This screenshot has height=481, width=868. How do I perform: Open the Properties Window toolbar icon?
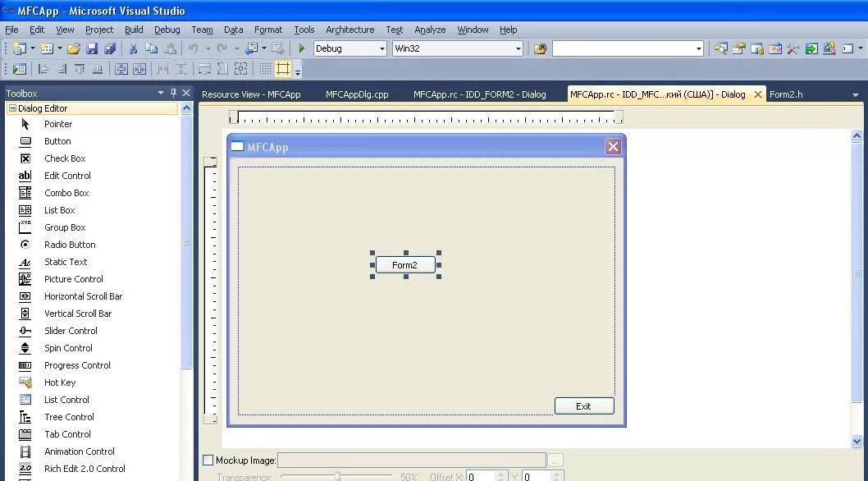(x=739, y=48)
